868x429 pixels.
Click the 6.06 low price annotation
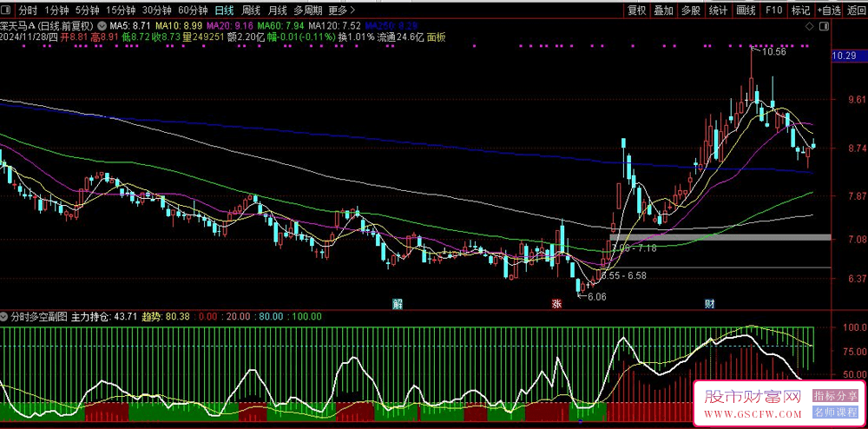tap(596, 296)
